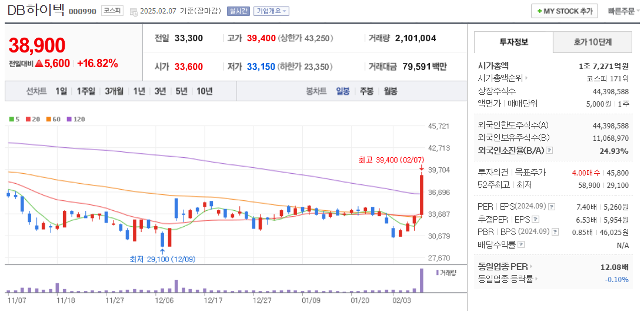The height and width of the screenshot is (311, 644).
Task: Open the help icon next to 외국인소진율(B/A)
Action: point(549,151)
